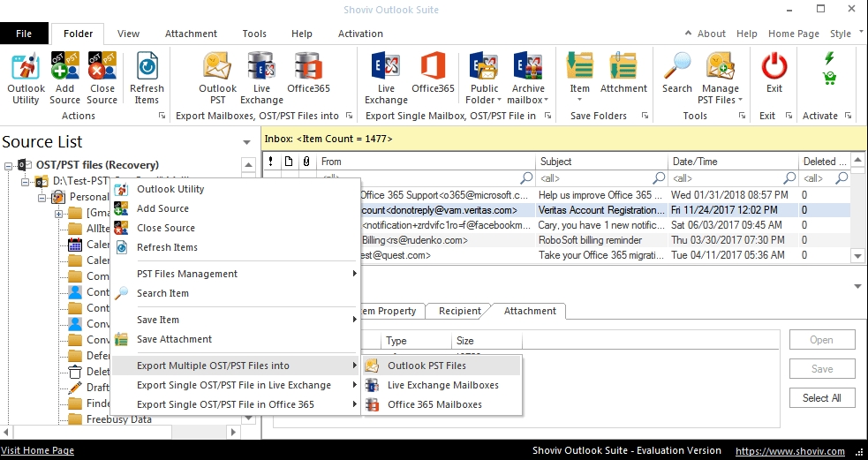Click the From filter field

point(426,178)
